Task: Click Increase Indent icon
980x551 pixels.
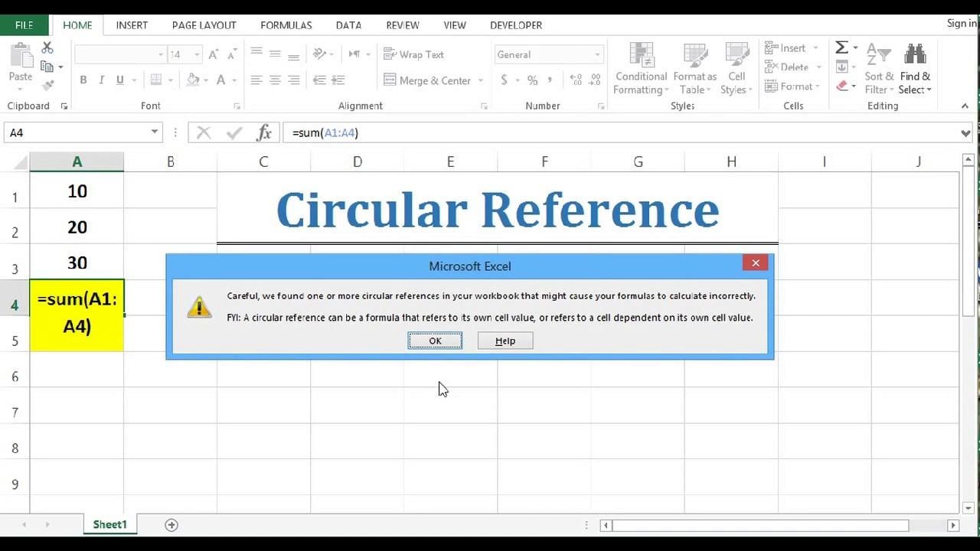Action: (x=338, y=80)
